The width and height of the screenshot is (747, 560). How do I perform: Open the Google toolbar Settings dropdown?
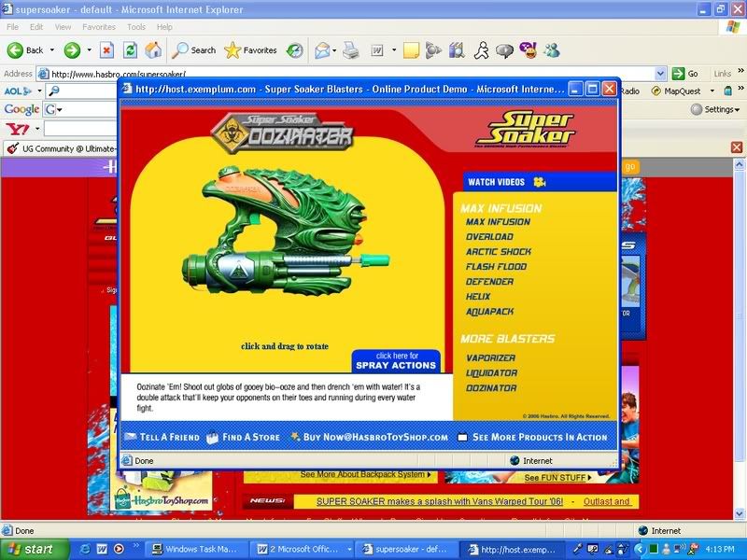point(715,109)
